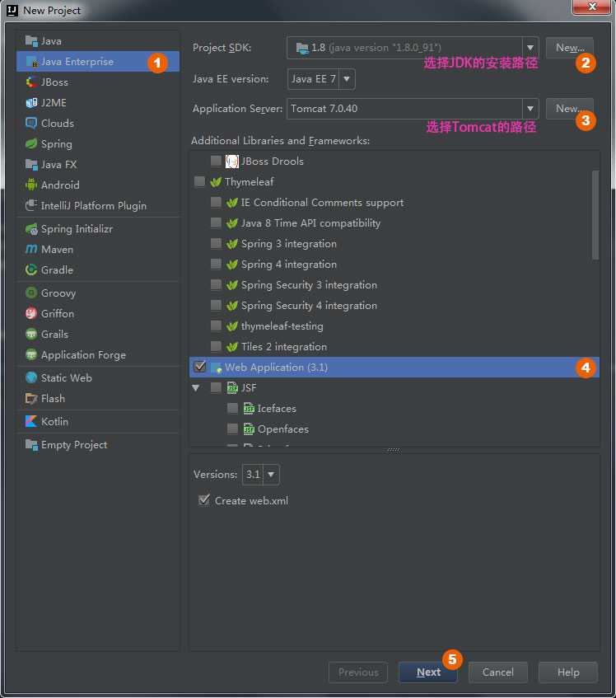Click the JSF framework icon
Screen dimensions: 616x698
coord(232,387)
